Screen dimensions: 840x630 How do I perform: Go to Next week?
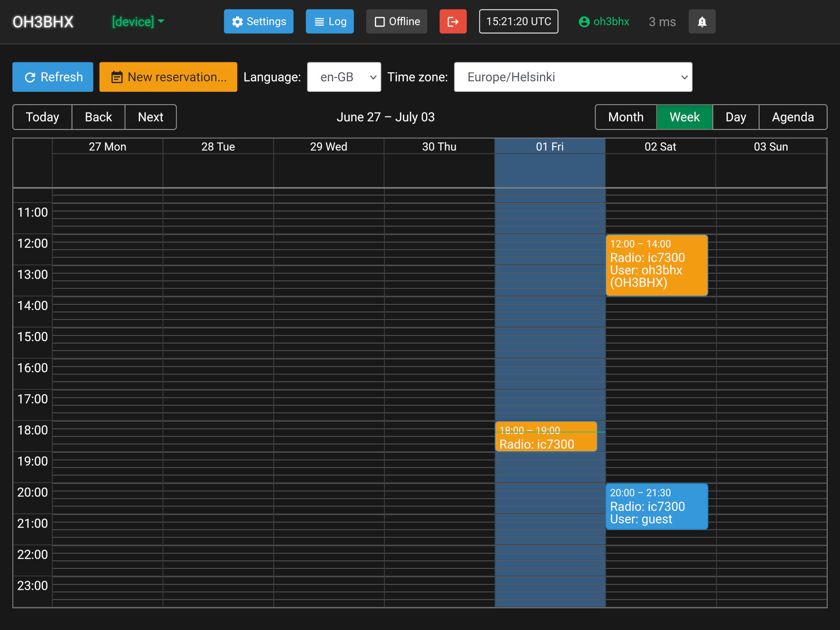click(x=151, y=117)
